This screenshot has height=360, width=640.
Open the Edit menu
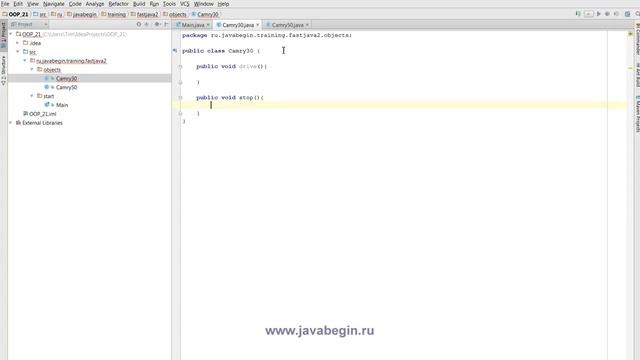[18, 4]
